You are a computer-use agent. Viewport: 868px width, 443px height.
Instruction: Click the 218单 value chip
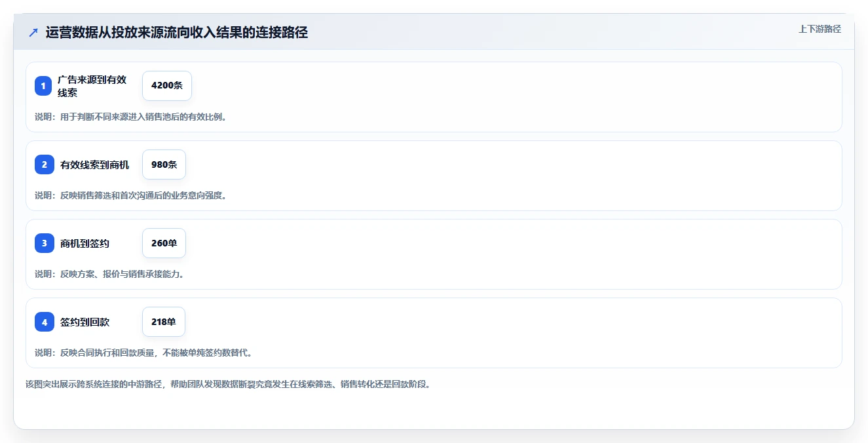(164, 322)
